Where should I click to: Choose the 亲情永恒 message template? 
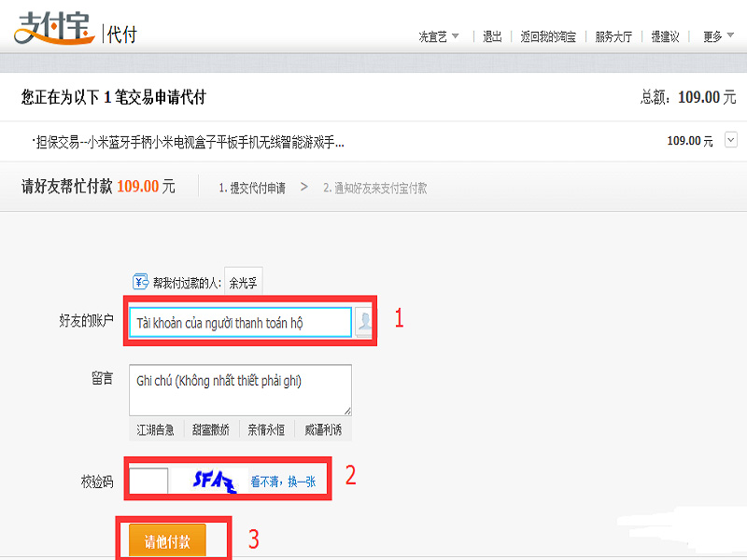266,430
